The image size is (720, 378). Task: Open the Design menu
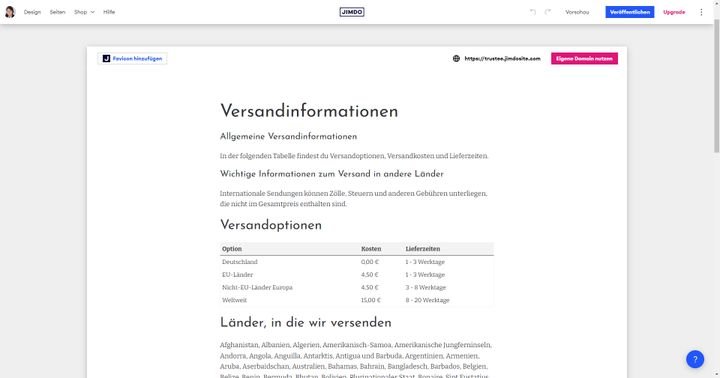[x=32, y=12]
